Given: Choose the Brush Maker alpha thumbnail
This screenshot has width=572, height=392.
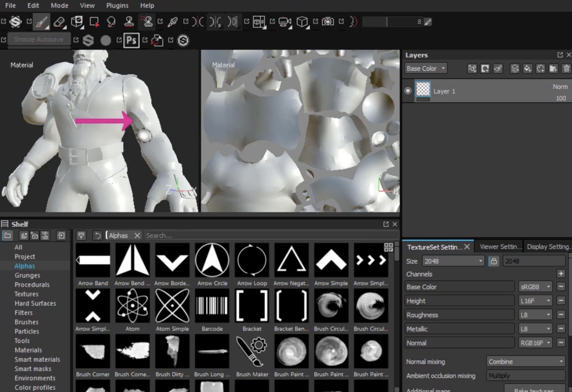Looking at the screenshot, I should point(252,351).
